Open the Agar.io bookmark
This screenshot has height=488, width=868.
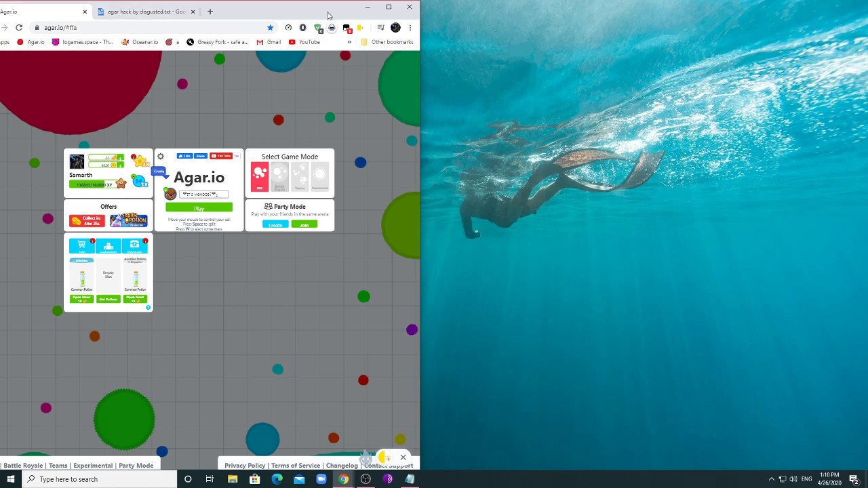[31, 42]
